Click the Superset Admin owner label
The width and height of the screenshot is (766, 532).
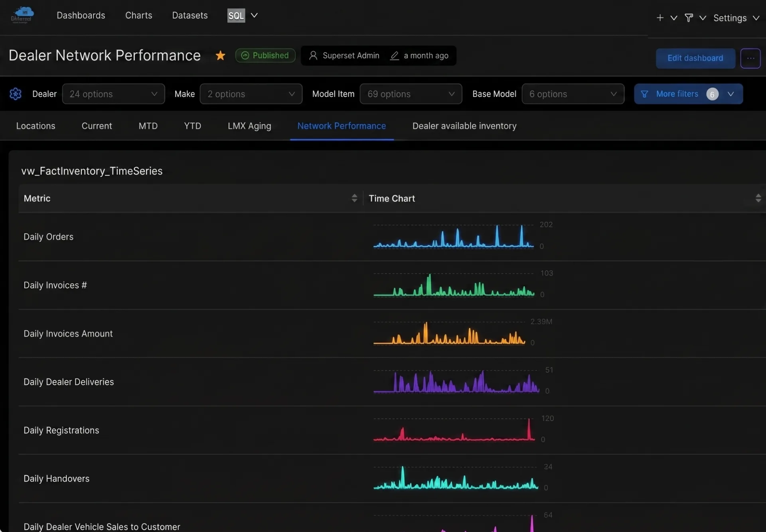tap(351, 55)
